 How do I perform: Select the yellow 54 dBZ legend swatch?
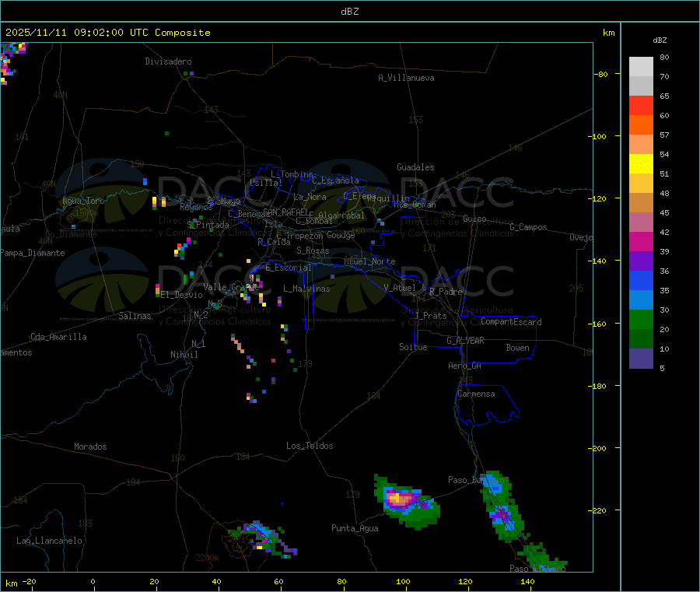pyautogui.click(x=641, y=164)
